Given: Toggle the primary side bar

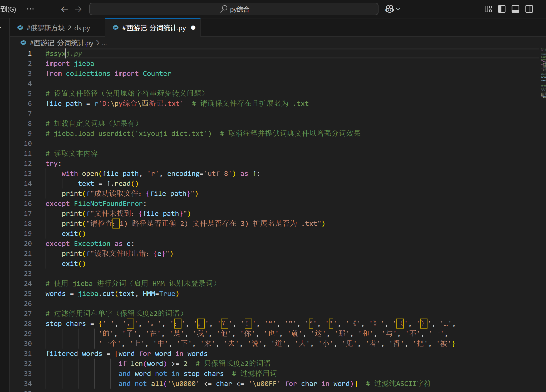Looking at the screenshot, I should (501, 9).
